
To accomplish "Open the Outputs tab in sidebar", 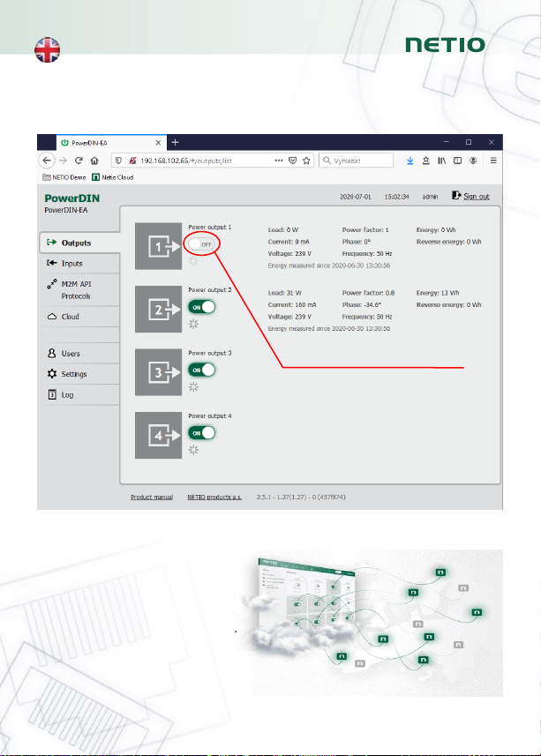I will coord(77,243).
